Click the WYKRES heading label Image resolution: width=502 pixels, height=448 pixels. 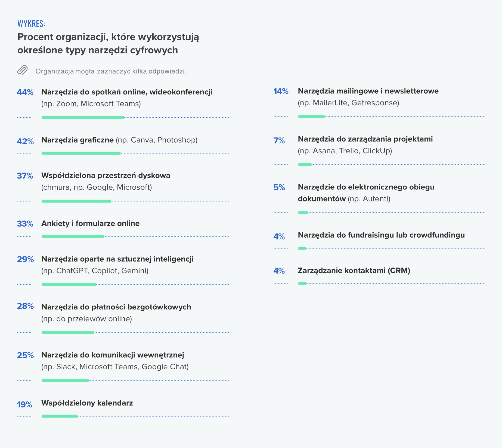tap(31, 24)
